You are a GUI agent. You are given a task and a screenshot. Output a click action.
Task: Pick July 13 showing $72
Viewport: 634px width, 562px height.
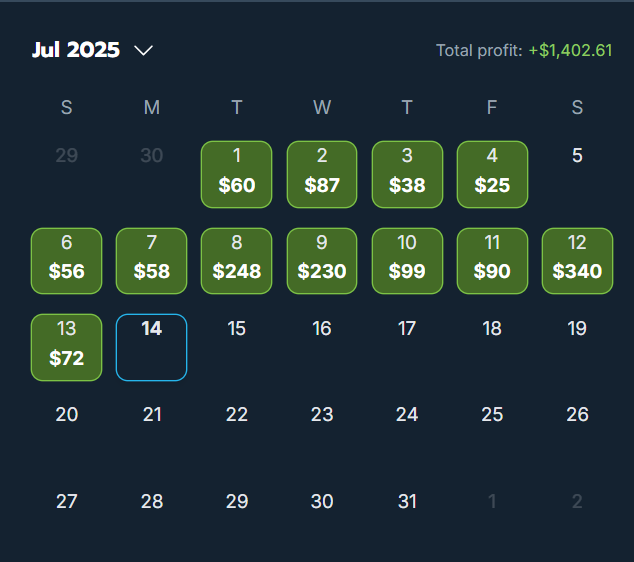66,347
